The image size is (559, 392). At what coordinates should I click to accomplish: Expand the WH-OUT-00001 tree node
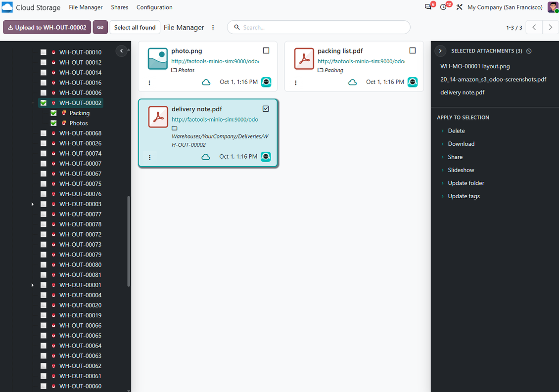(x=33, y=285)
